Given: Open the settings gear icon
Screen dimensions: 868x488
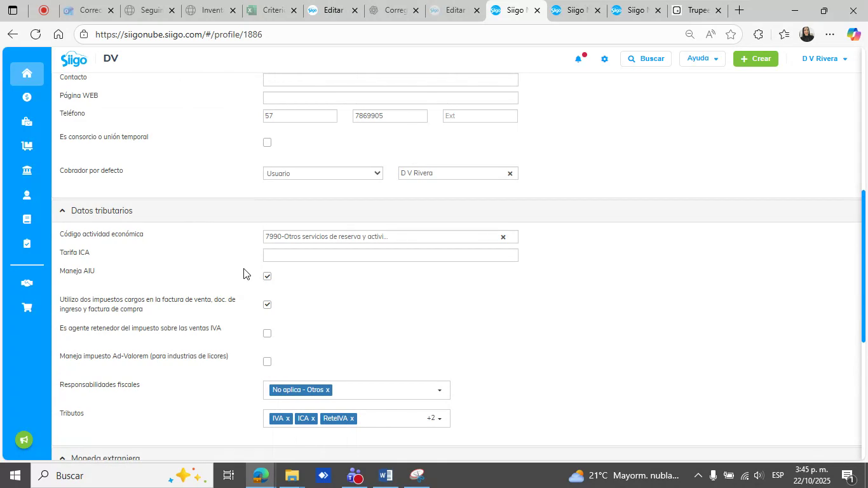Looking at the screenshot, I should [x=604, y=59].
